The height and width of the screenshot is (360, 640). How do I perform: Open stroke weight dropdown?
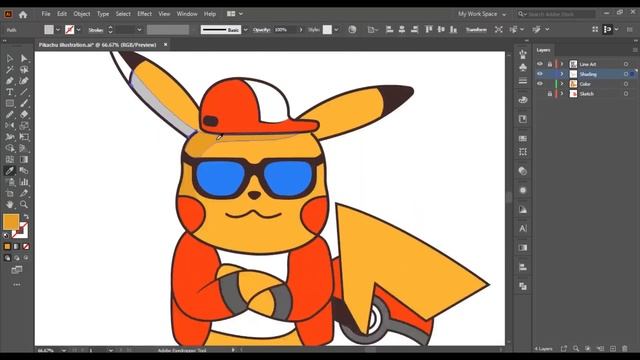(x=139, y=29)
